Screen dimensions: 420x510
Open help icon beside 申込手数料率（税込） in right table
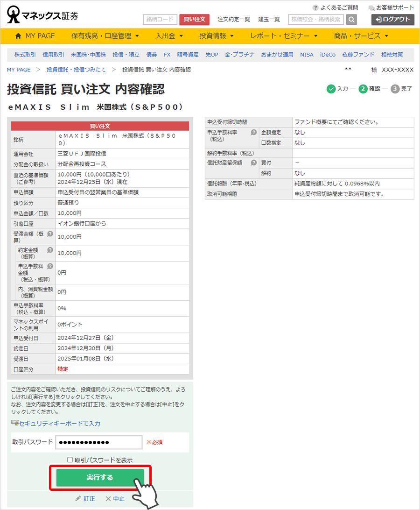click(253, 132)
